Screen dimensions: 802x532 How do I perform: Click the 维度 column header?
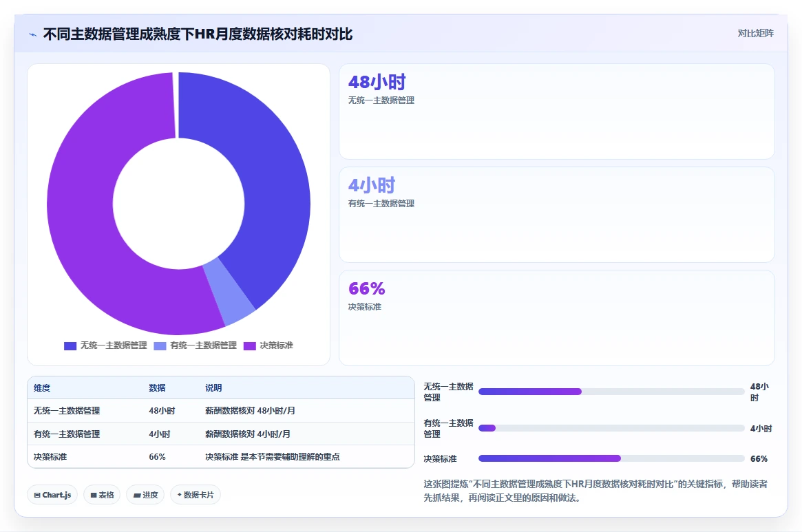pos(42,387)
